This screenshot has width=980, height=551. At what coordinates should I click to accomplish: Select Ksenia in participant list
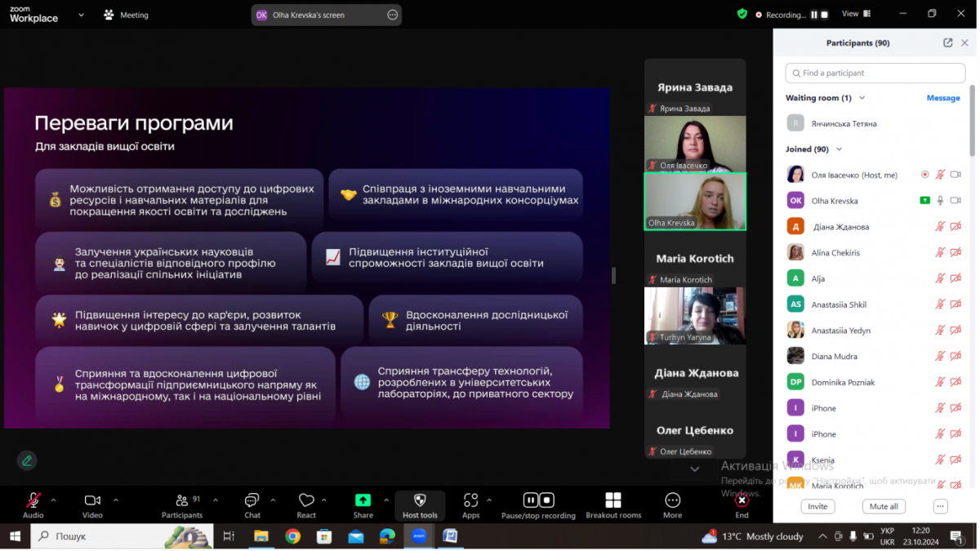click(x=871, y=460)
